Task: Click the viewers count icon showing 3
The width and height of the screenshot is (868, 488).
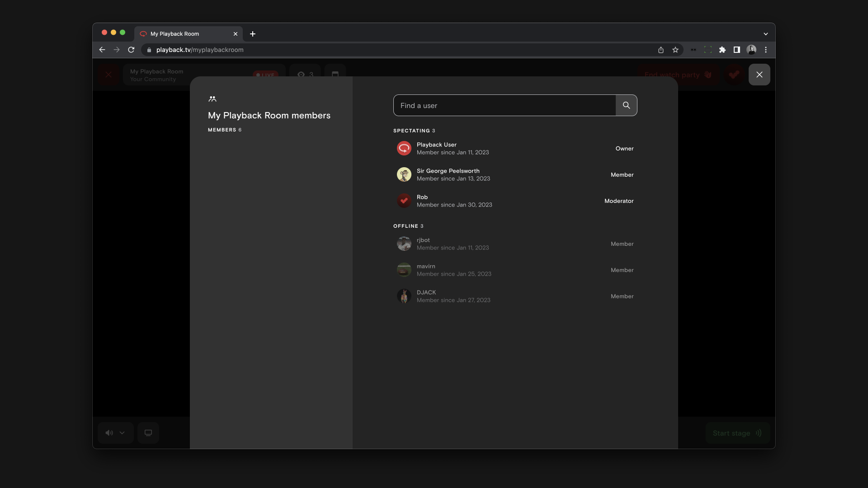Action: (305, 75)
